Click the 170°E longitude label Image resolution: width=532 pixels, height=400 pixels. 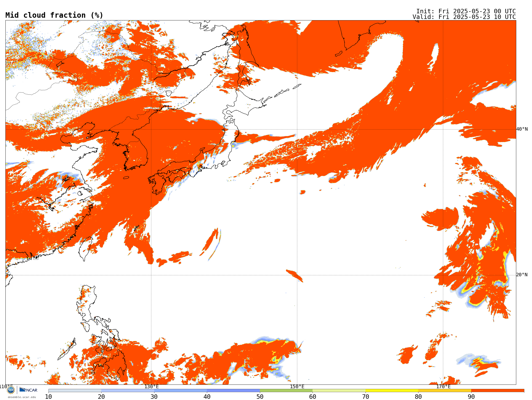443,386
